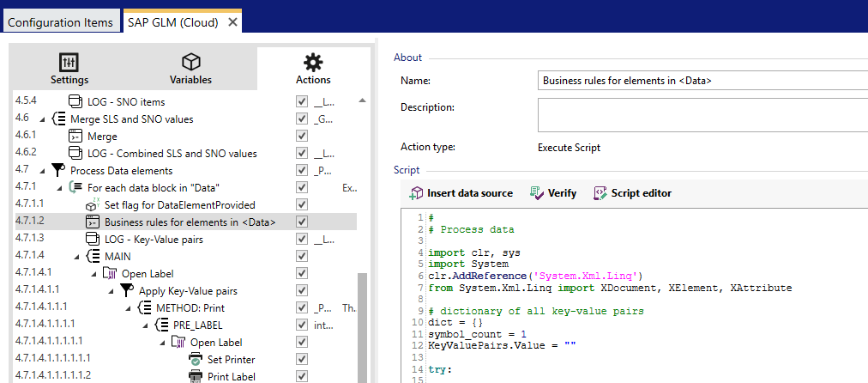The width and height of the screenshot is (868, 383).
Task: Collapse the Process Data elements node
Action: point(42,170)
